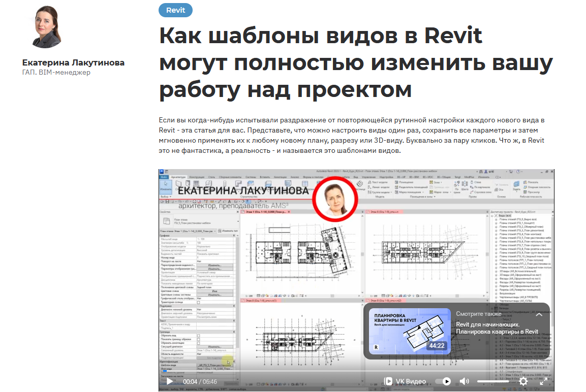
Task: Switch the video to fullscreen mode
Action: pyautogui.click(x=543, y=381)
